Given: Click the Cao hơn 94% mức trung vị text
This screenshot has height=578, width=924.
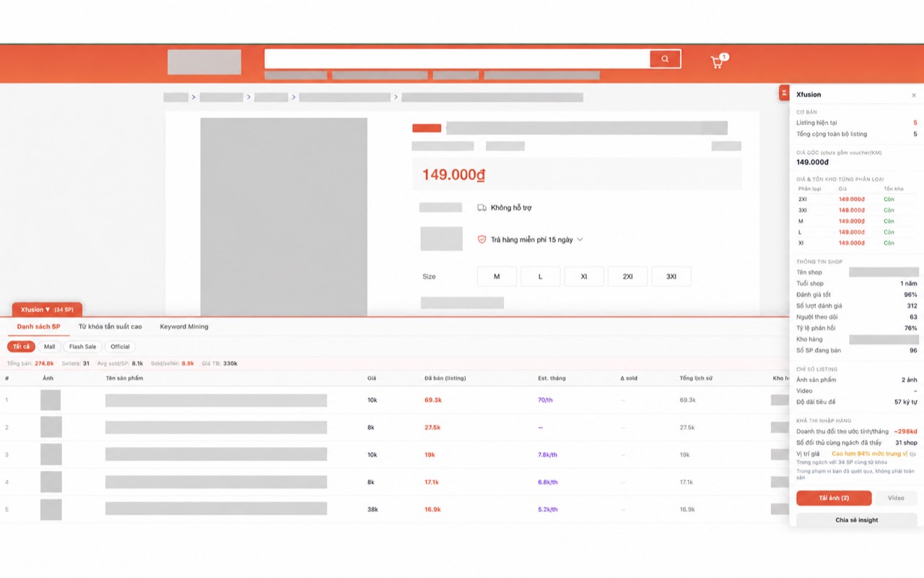Looking at the screenshot, I should 869,454.
